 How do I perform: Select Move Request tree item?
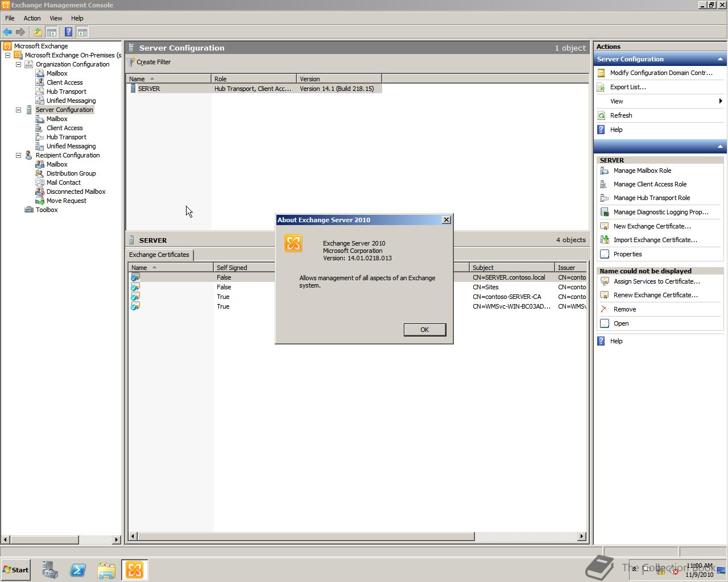(x=67, y=201)
